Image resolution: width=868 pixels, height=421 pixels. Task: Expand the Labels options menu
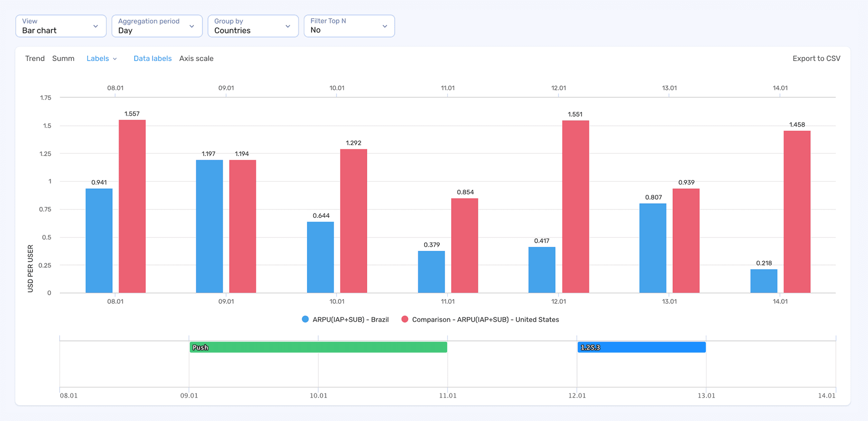coord(101,58)
